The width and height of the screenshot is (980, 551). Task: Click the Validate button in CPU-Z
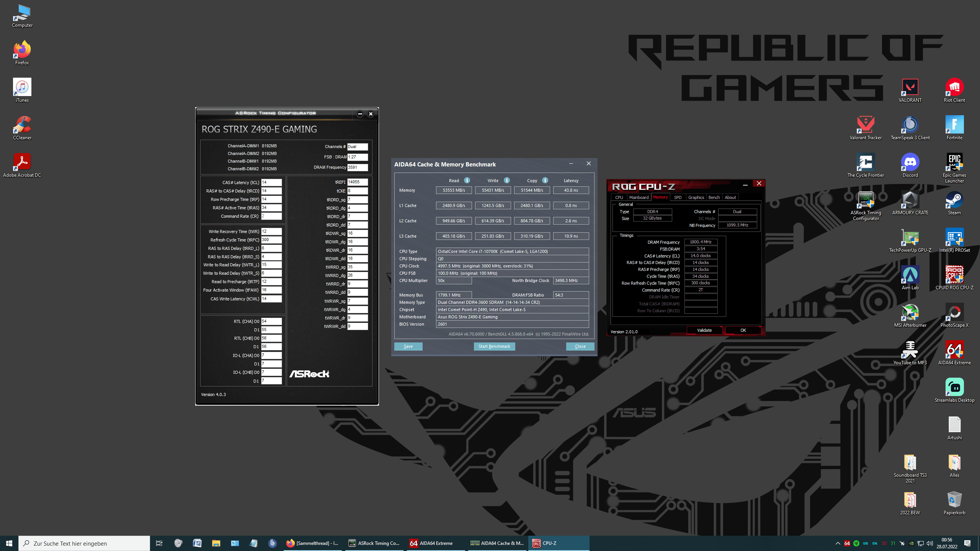[x=704, y=330]
